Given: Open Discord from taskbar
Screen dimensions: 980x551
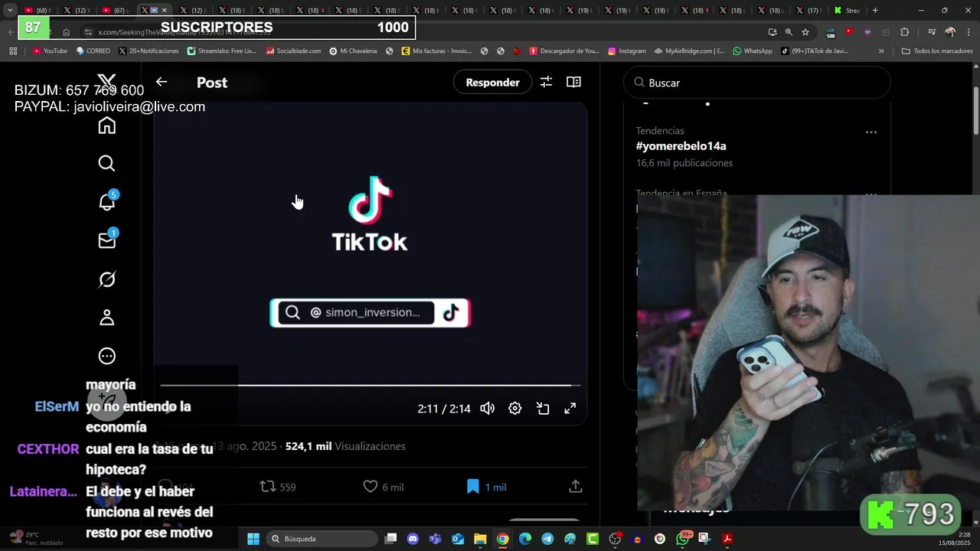Looking at the screenshot, I should pyautogui.click(x=413, y=539).
